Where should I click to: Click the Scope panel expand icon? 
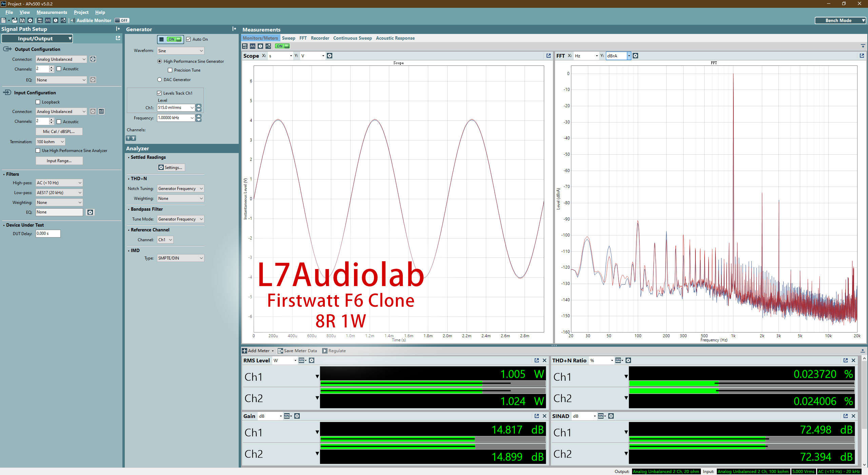pos(547,56)
